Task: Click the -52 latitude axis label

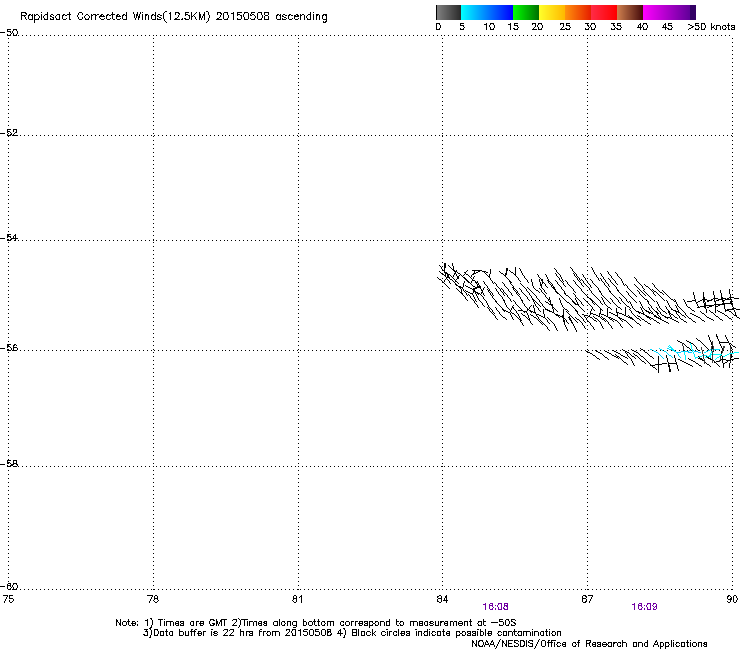Action: [9, 133]
